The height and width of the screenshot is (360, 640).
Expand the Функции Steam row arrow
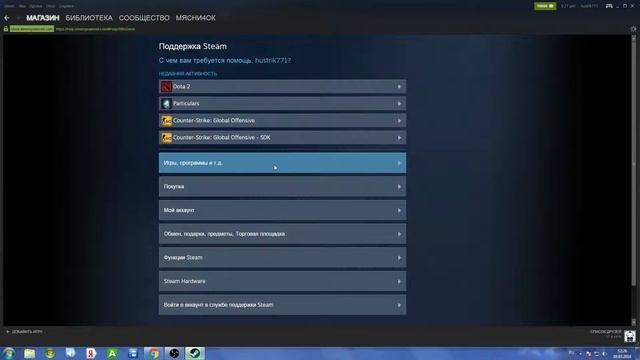tap(399, 258)
